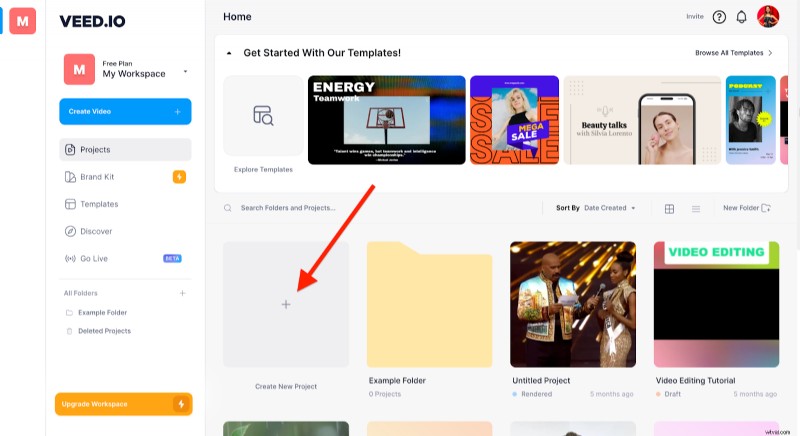Click the 0 Projects count text
800x436 pixels.
(385, 394)
